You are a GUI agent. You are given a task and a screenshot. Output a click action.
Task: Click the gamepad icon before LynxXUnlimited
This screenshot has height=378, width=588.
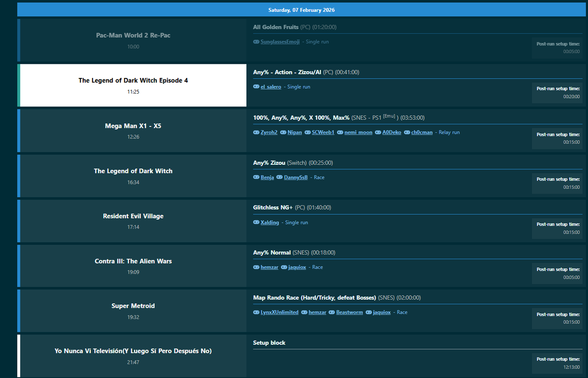tap(256, 312)
